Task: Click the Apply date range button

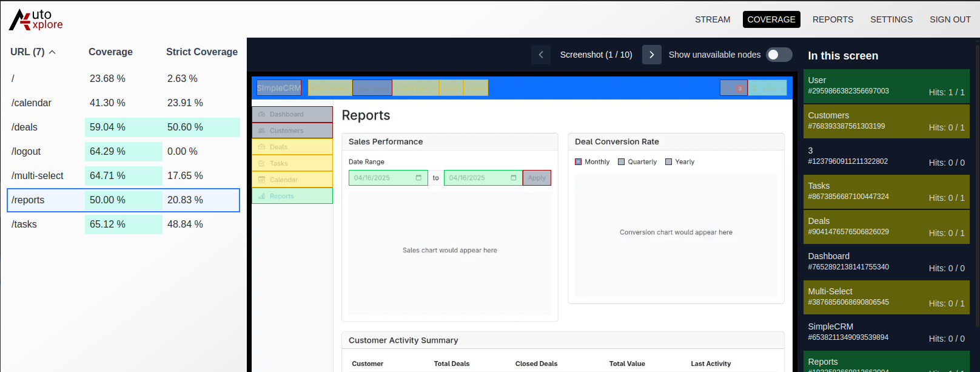Action: click(x=537, y=178)
